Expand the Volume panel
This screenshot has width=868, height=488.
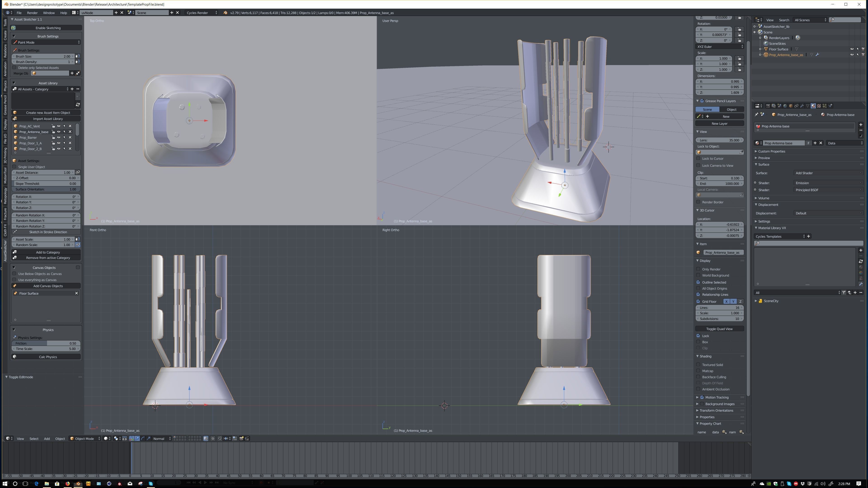click(764, 198)
